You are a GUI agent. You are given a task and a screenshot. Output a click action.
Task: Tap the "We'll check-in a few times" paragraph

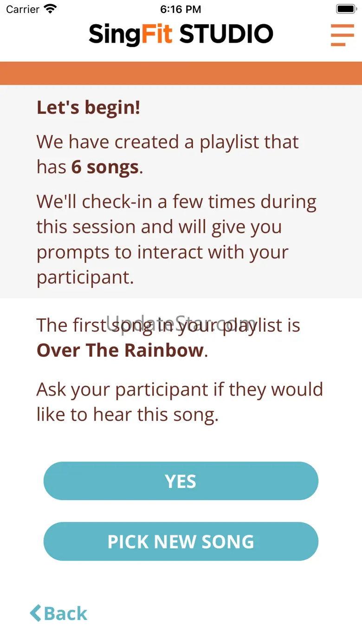[176, 202]
